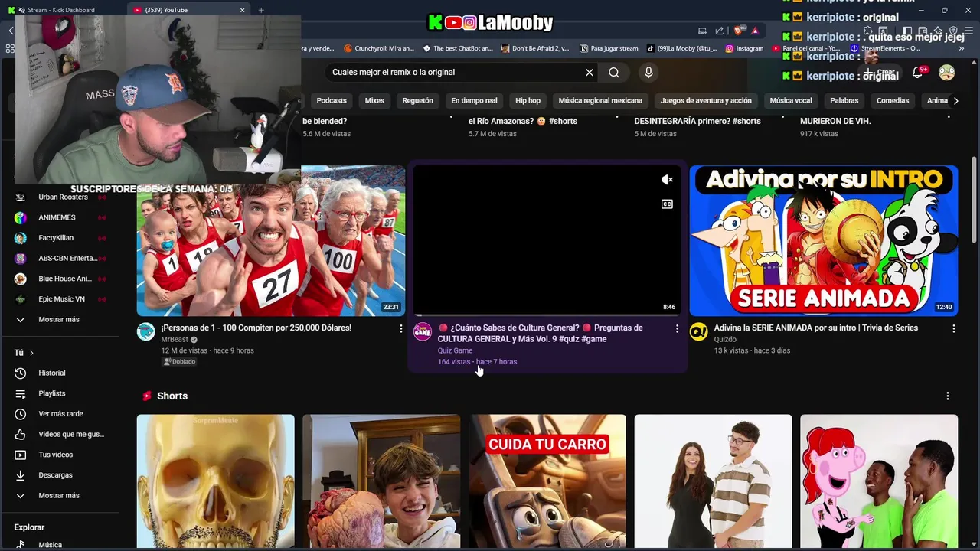Image resolution: width=980 pixels, height=551 pixels.
Task: Open a new browser tab
Action: (261, 10)
